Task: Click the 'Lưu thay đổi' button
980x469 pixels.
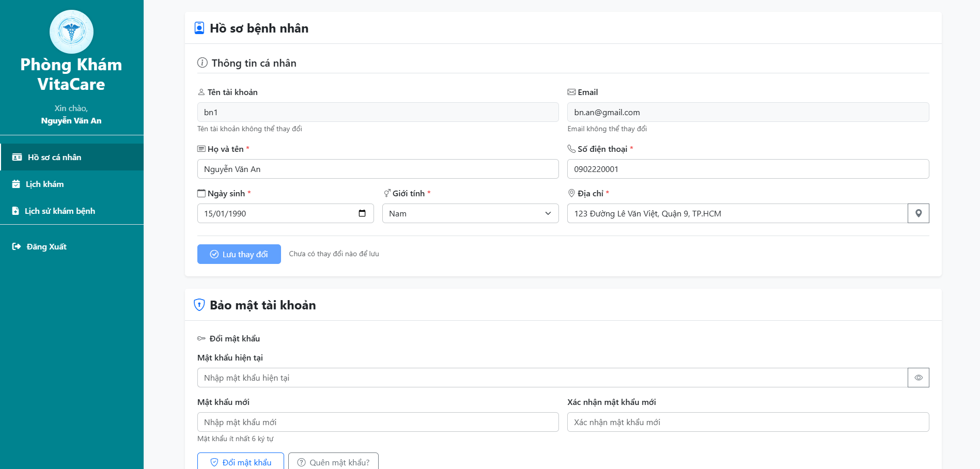Action: click(239, 254)
